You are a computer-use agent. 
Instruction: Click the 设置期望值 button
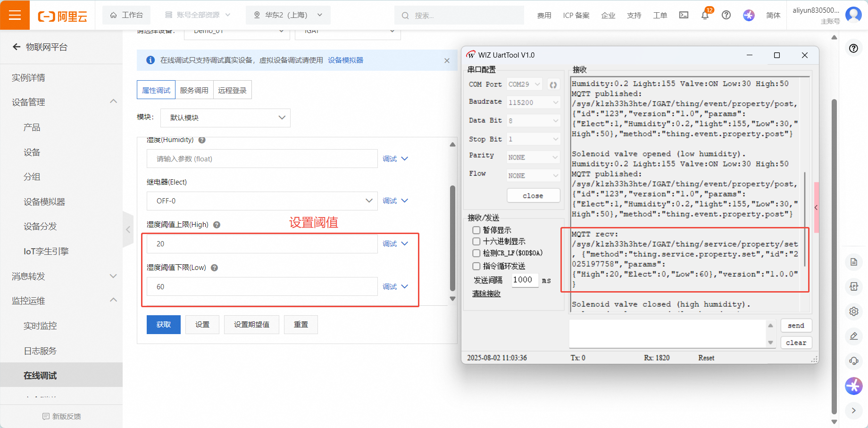click(252, 325)
